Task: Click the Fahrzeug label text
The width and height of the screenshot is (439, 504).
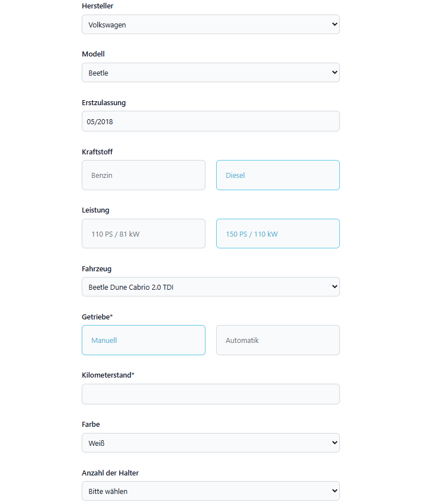Action: tap(96, 269)
